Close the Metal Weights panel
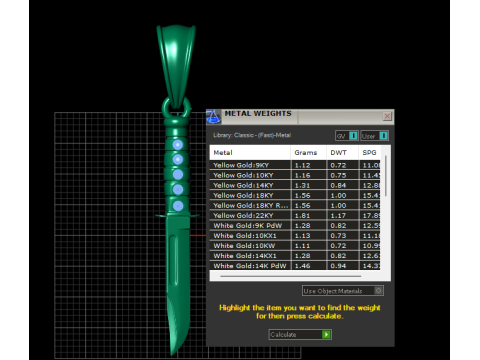Image resolution: width=480 pixels, height=360 pixels. [x=387, y=116]
